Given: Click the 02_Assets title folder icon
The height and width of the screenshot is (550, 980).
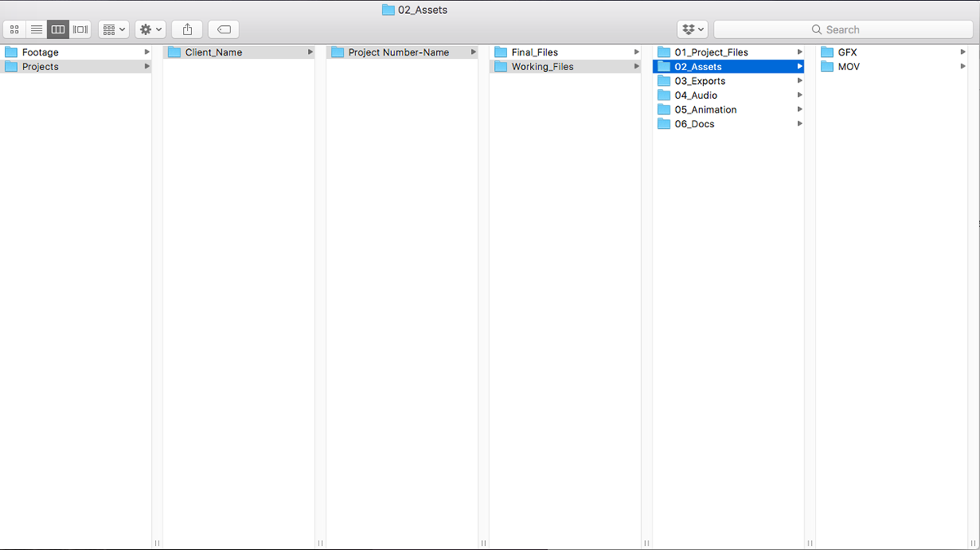Looking at the screenshot, I should point(388,10).
